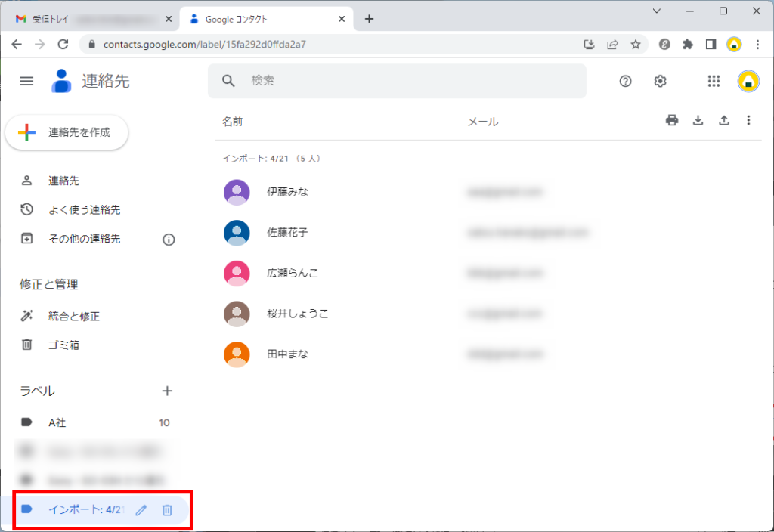This screenshot has width=774, height=532.
Task: Select the 統合と修正 merge and fix icon
Action: 27,316
